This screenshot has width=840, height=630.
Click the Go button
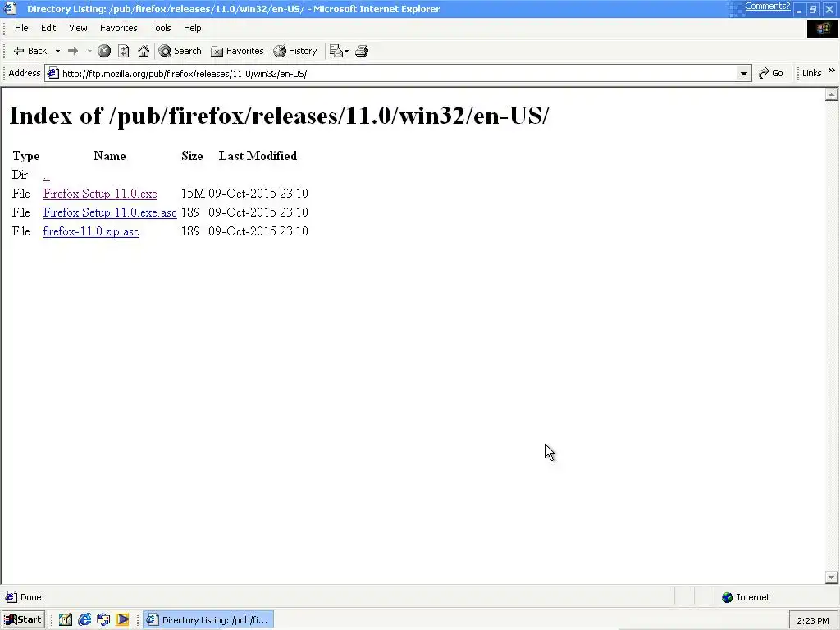(x=771, y=73)
